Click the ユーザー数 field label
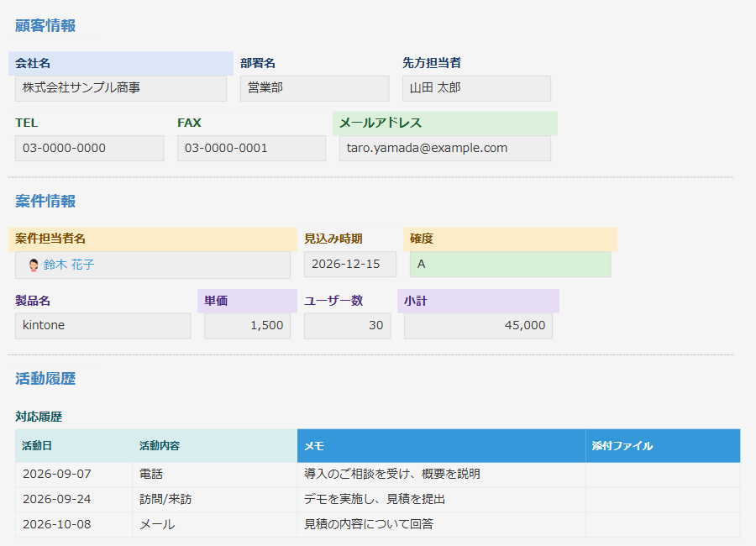The image size is (756, 546). (333, 301)
